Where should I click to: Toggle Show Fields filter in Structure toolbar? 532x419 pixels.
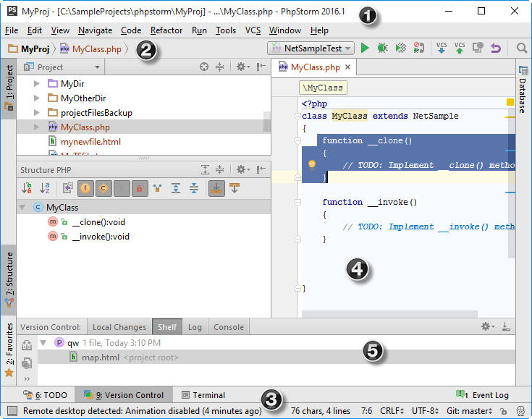click(x=85, y=188)
